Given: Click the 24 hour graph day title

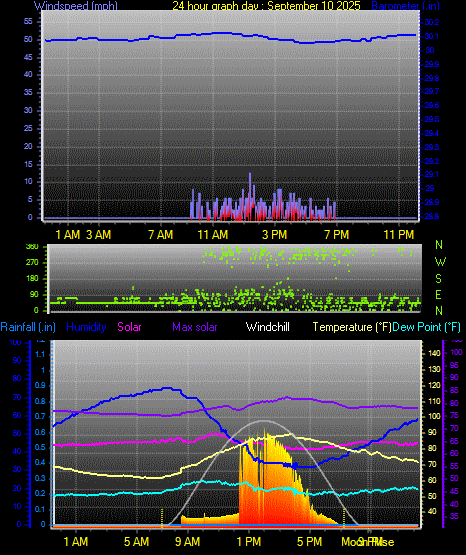Looking at the screenshot, I should pos(266,5).
